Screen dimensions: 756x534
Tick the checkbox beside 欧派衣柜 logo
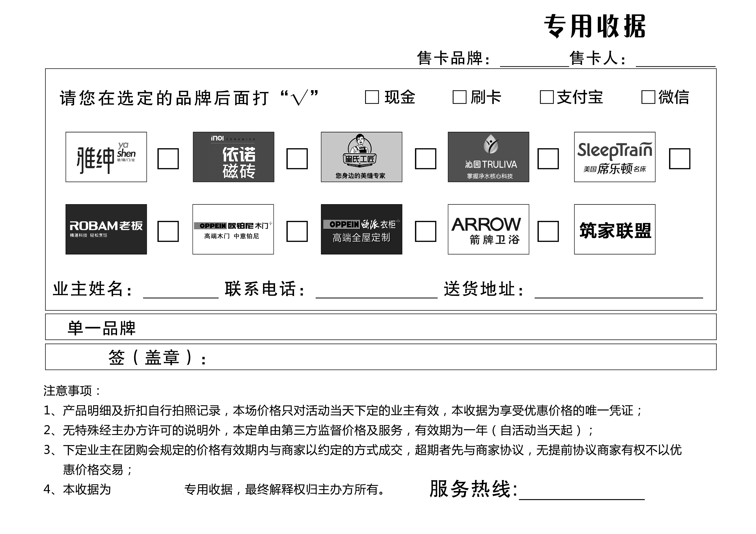425,231
